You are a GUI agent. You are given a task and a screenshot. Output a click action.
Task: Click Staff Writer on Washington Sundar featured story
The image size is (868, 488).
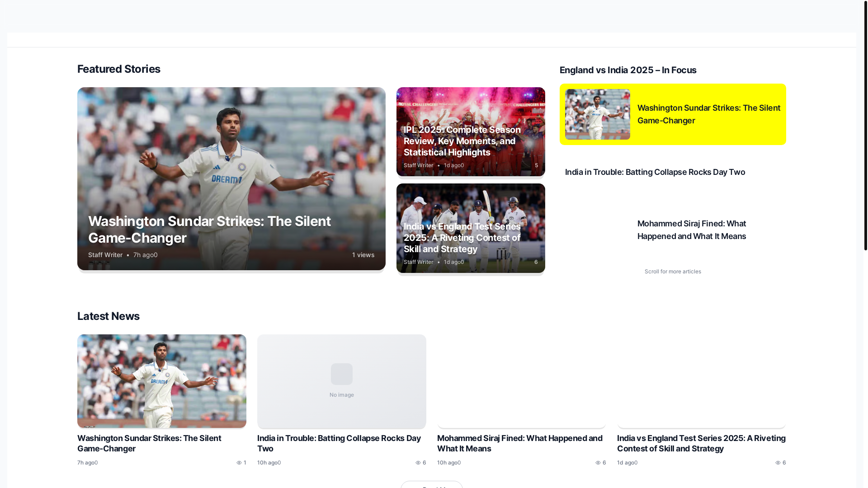[105, 255]
